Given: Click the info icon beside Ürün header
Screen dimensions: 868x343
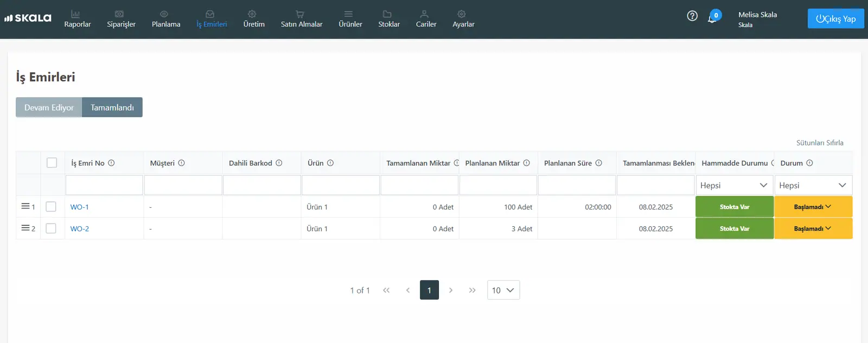Looking at the screenshot, I should [330, 163].
